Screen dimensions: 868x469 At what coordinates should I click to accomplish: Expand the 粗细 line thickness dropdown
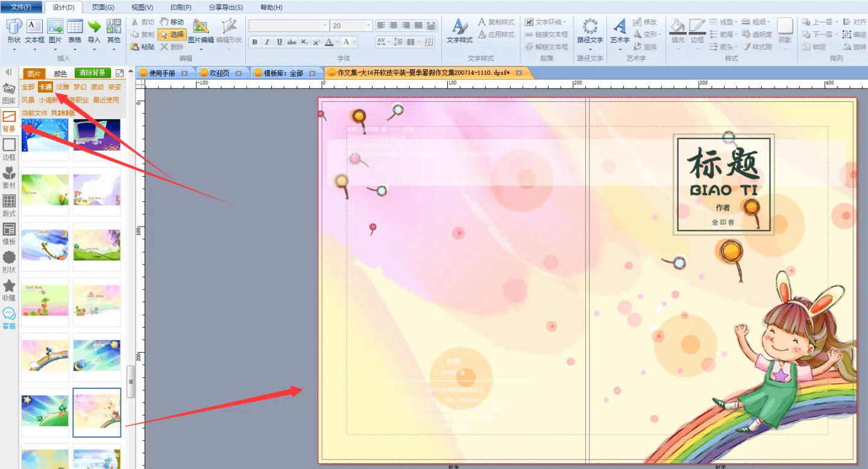click(769, 22)
